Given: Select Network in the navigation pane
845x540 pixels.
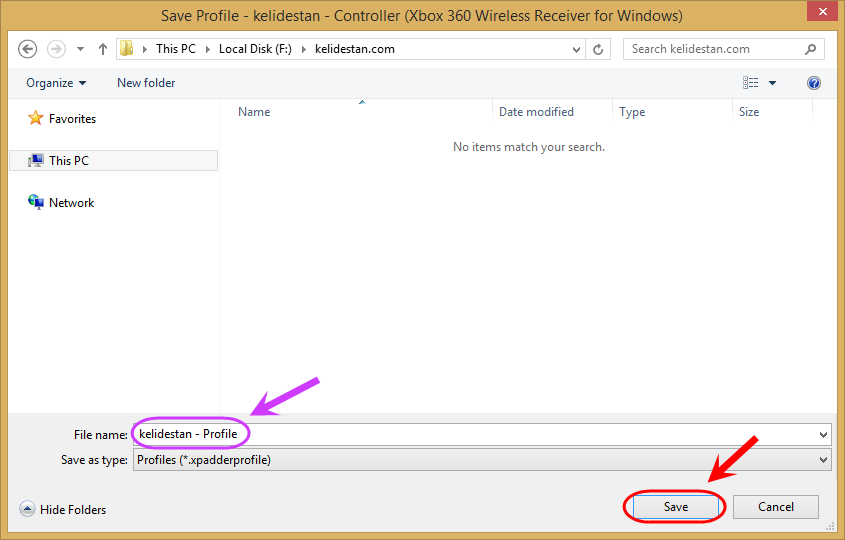Looking at the screenshot, I should pyautogui.click(x=61, y=202).
